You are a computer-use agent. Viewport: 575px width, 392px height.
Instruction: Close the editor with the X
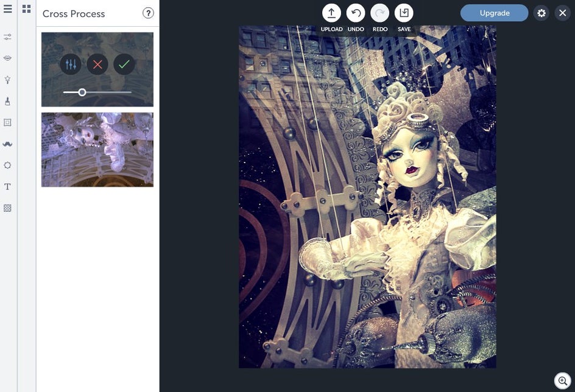(563, 13)
